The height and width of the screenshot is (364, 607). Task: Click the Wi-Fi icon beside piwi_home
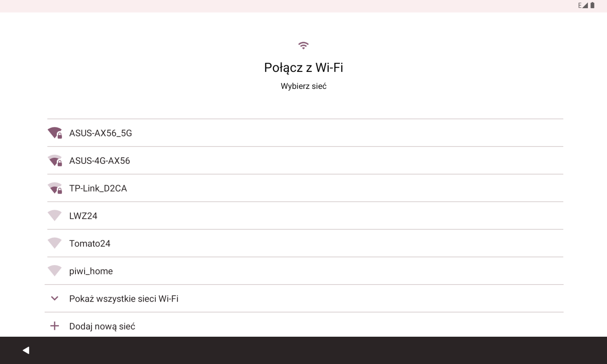click(55, 271)
